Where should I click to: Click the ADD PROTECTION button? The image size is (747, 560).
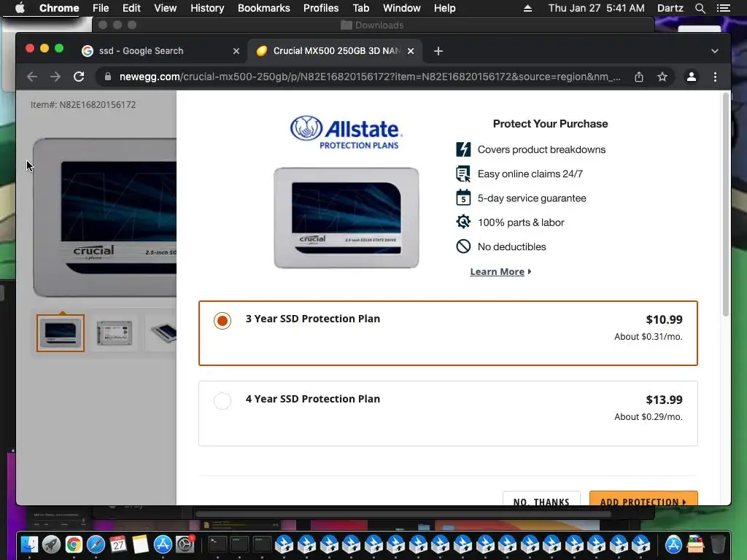tap(643, 499)
